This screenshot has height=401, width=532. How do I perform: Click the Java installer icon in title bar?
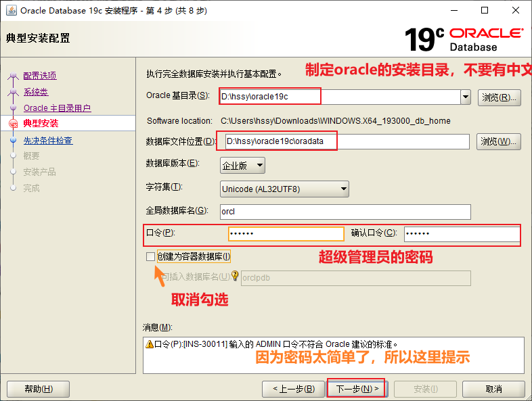12,10
